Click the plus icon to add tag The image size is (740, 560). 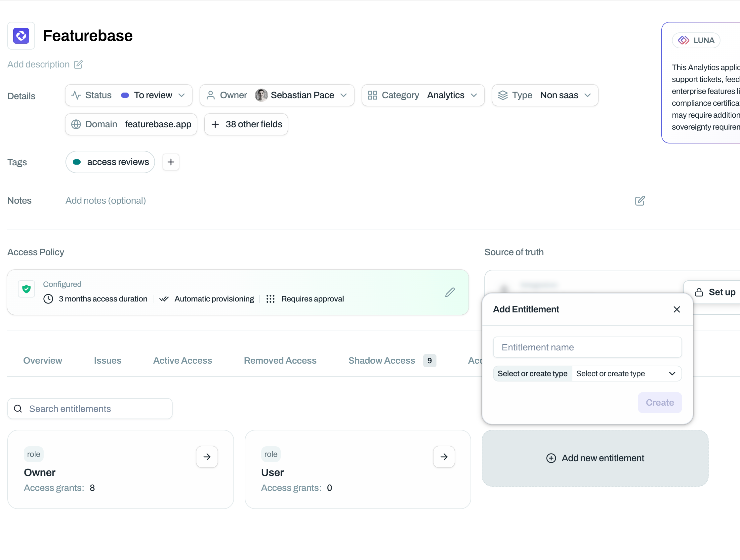click(171, 162)
